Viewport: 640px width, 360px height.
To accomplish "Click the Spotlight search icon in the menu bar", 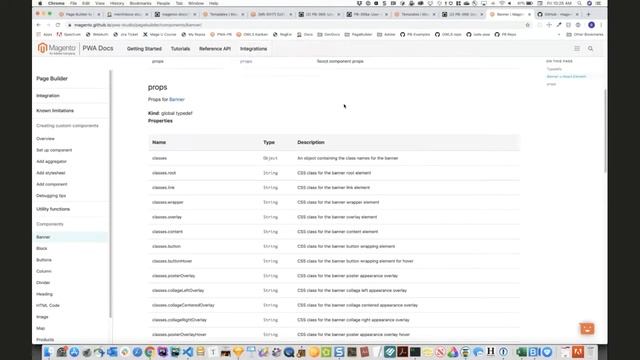I will 579,3.
